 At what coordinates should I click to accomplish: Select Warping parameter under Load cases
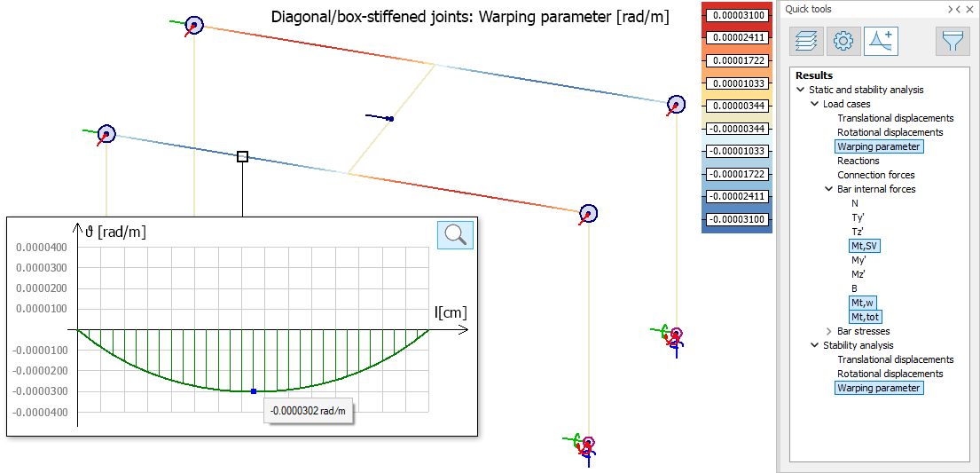click(x=879, y=146)
